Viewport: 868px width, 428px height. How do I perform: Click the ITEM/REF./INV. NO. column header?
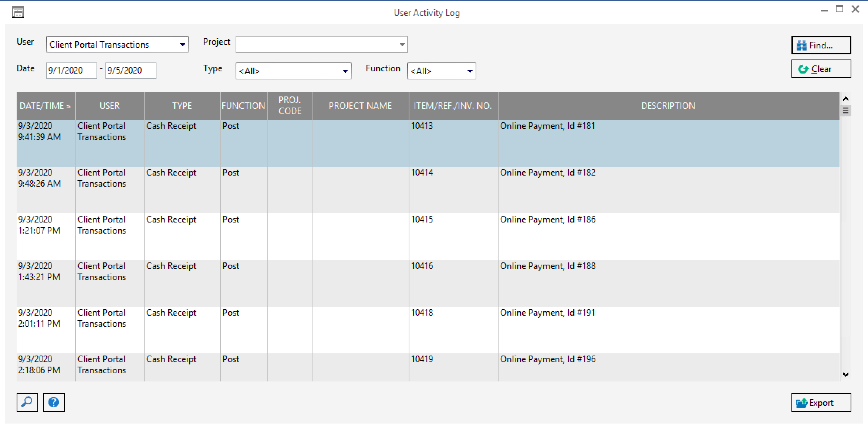click(453, 106)
